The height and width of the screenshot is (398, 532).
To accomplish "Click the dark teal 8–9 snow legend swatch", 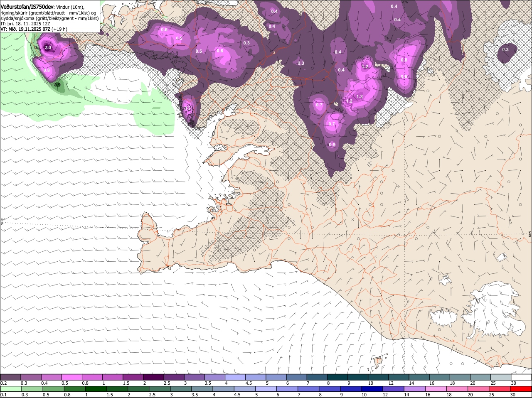I will 337,377.
